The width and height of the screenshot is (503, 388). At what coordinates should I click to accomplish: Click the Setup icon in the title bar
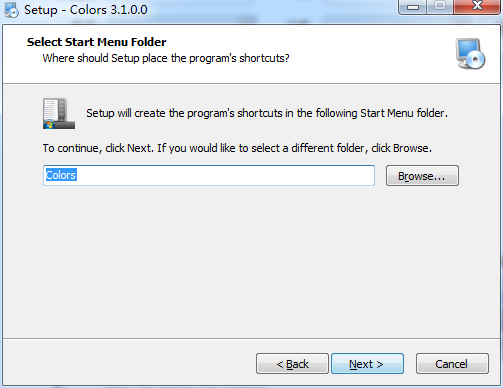click(11, 10)
